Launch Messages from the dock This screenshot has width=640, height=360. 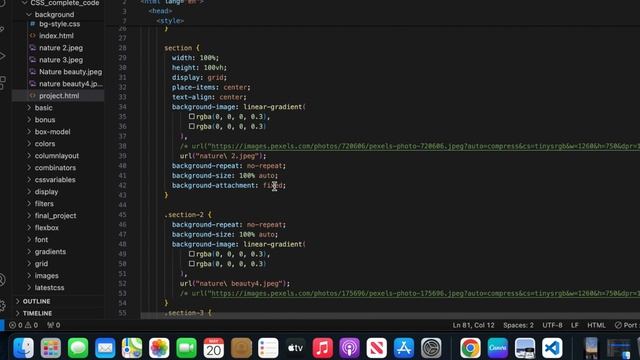point(78,348)
